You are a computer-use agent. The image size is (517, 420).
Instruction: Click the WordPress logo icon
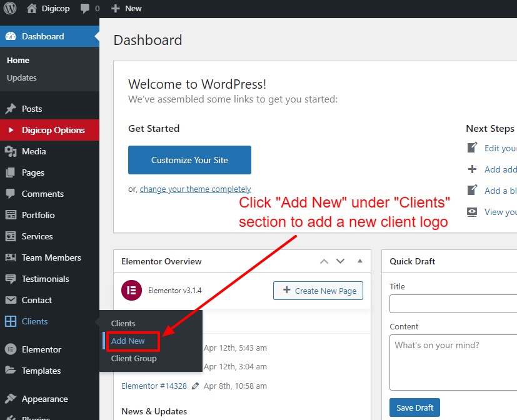pos(10,8)
